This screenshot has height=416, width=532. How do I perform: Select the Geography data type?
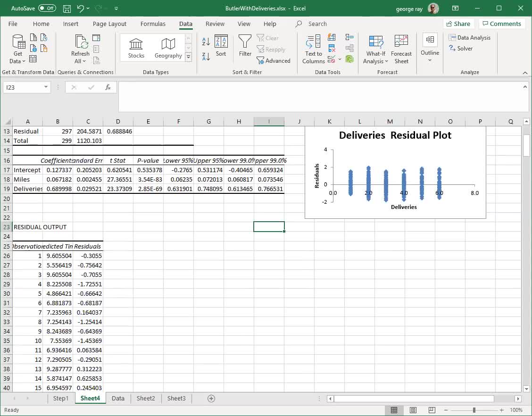click(x=168, y=49)
